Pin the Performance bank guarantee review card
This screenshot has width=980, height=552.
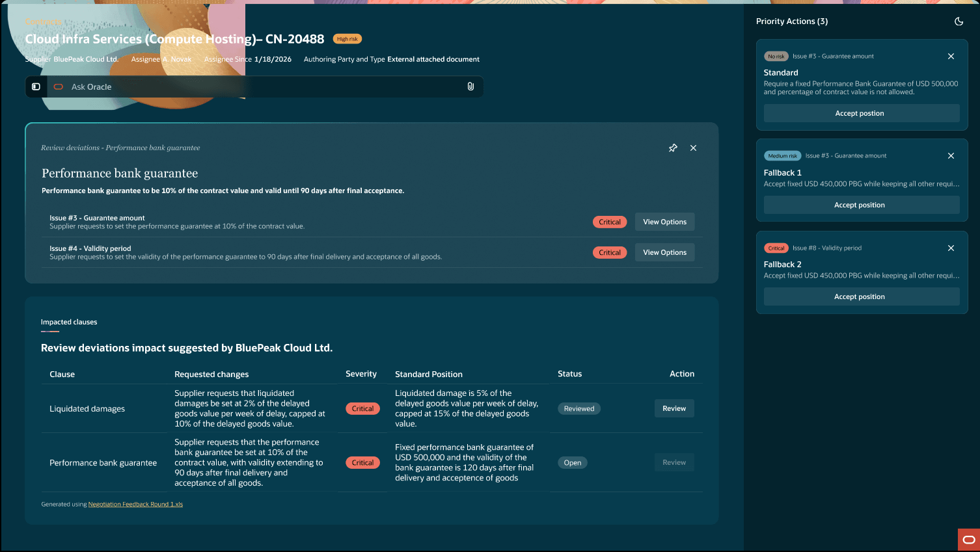[x=673, y=148]
